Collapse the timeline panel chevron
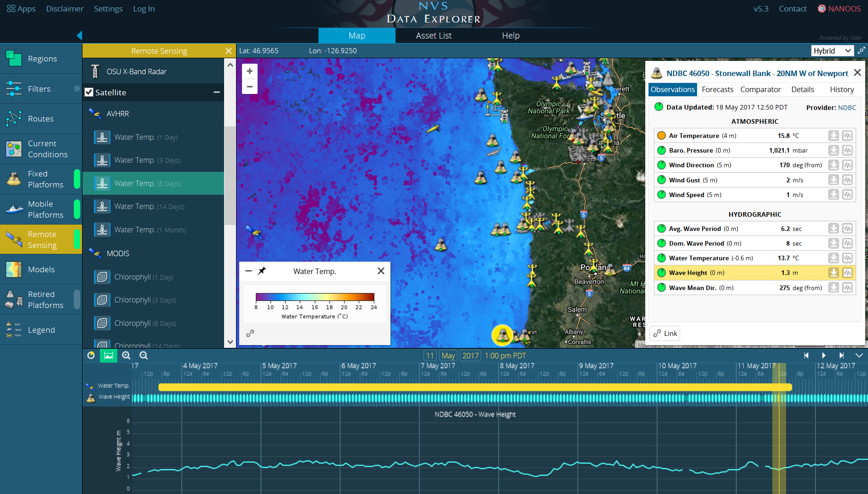This screenshot has width=868, height=494. pos(859,355)
